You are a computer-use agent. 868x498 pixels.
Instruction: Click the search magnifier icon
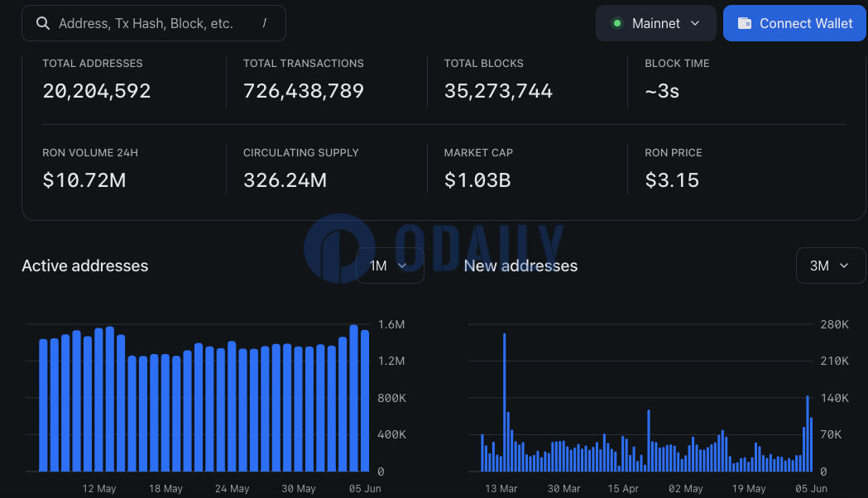[x=43, y=23]
